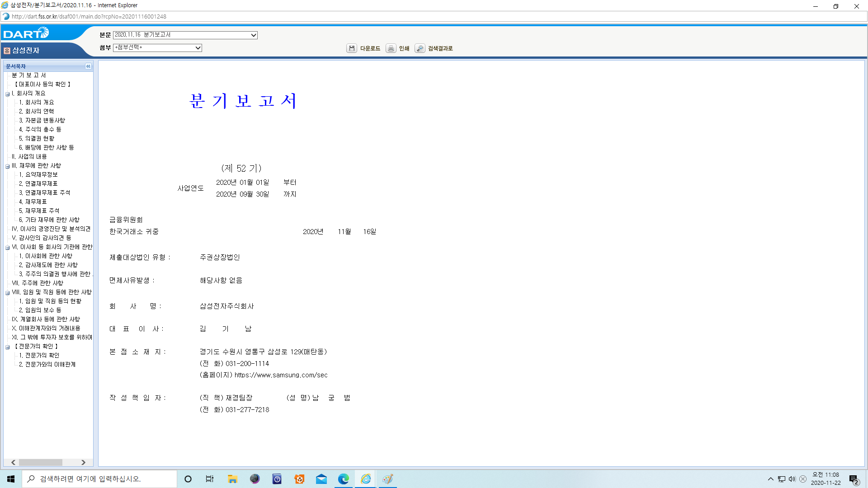The height and width of the screenshot is (488, 868).
Task: Open 6. 배당에 관한 사항 section
Action: click(x=47, y=148)
